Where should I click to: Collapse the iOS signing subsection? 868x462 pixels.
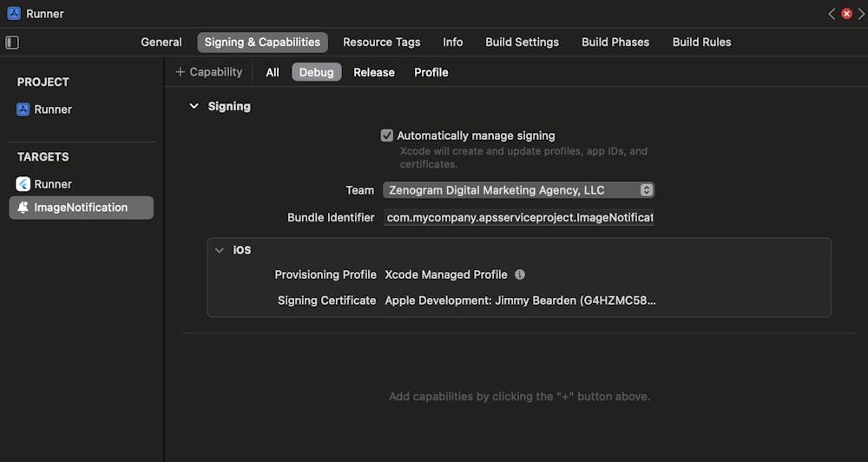pos(220,250)
